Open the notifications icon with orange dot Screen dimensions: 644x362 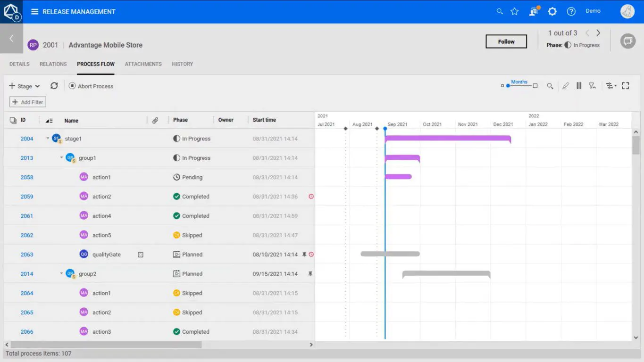tap(534, 11)
